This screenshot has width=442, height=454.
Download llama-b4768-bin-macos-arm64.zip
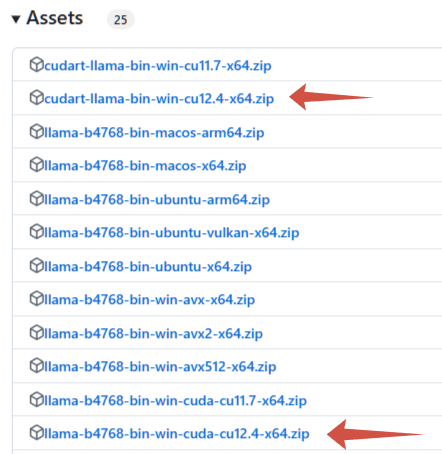coord(154,133)
